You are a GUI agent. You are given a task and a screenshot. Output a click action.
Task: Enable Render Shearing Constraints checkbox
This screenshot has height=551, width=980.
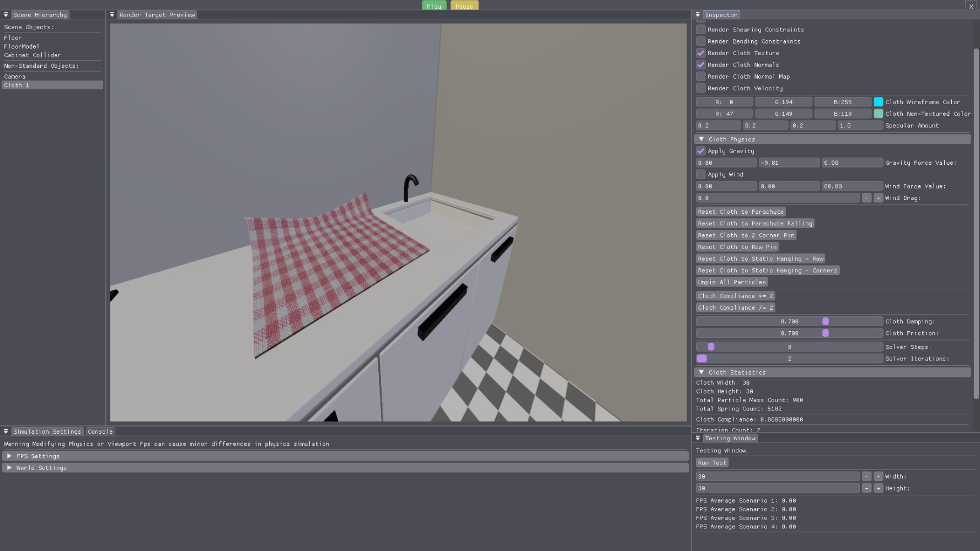click(700, 29)
